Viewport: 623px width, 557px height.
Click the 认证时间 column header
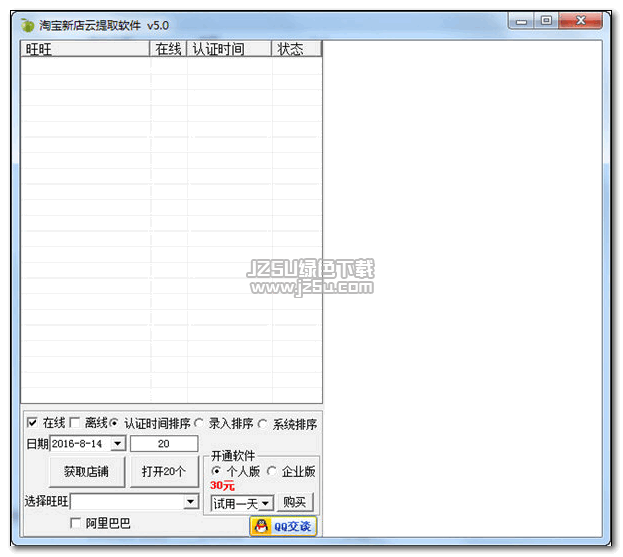[229, 49]
